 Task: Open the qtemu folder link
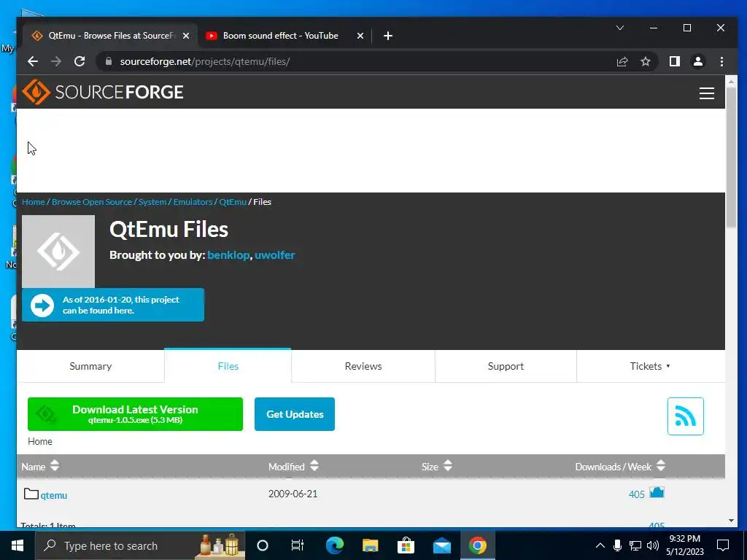[x=54, y=495]
